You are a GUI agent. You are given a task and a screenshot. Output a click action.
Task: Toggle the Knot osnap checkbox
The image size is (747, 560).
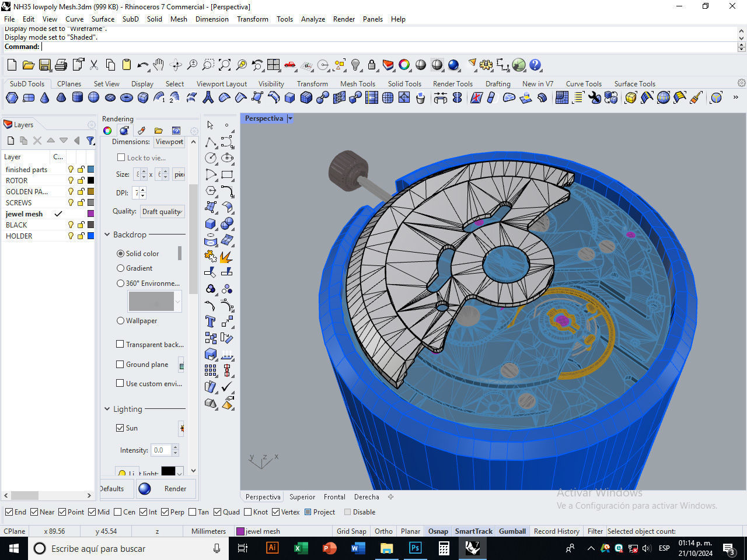coord(248,512)
